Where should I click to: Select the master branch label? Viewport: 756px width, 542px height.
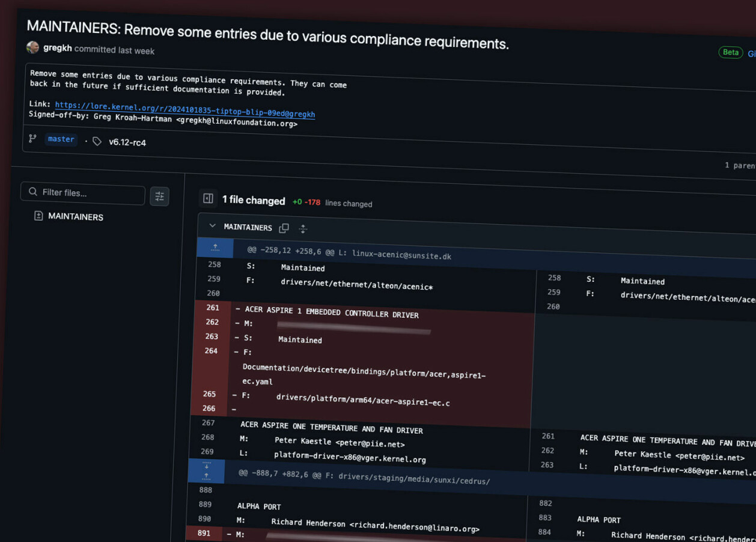click(61, 139)
